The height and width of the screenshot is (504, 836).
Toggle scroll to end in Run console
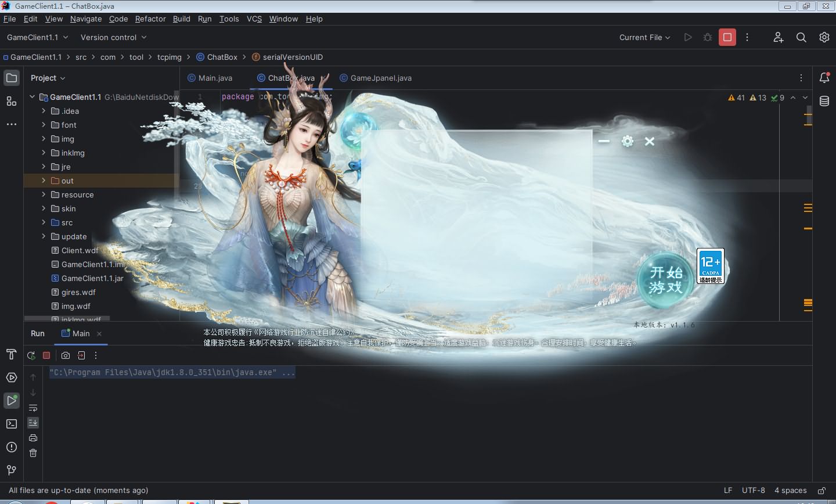33,423
